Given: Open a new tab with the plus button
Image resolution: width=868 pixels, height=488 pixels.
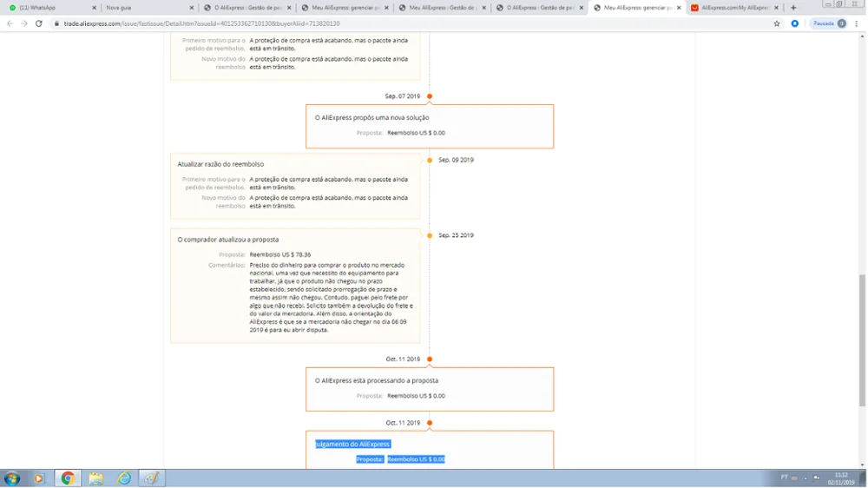Looking at the screenshot, I should (x=793, y=8).
